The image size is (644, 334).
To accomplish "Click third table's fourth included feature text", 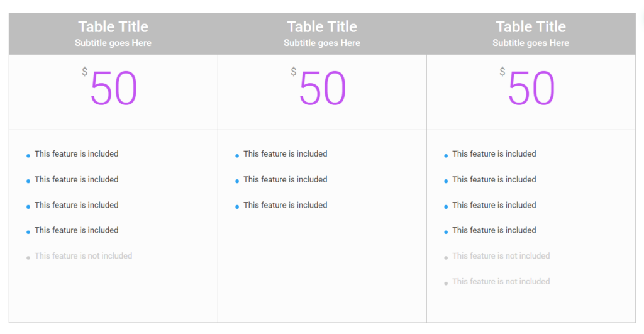I will click(494, 230).
